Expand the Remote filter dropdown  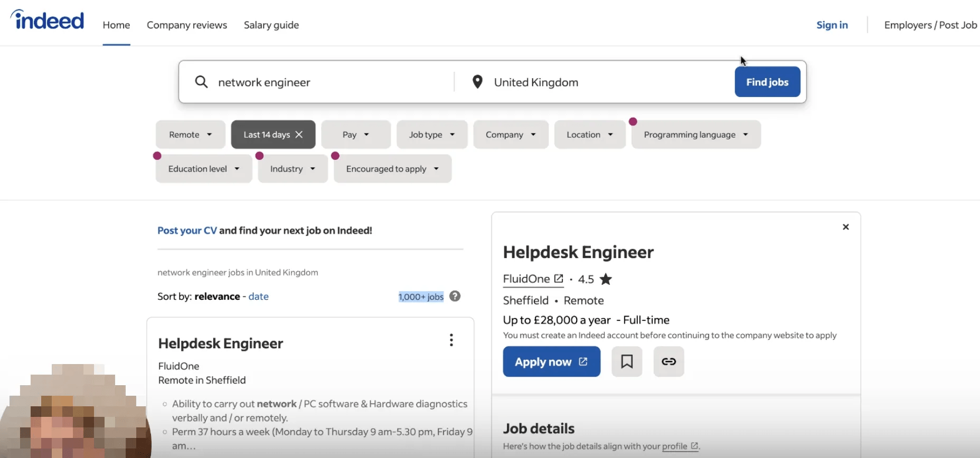click(190, 135)
